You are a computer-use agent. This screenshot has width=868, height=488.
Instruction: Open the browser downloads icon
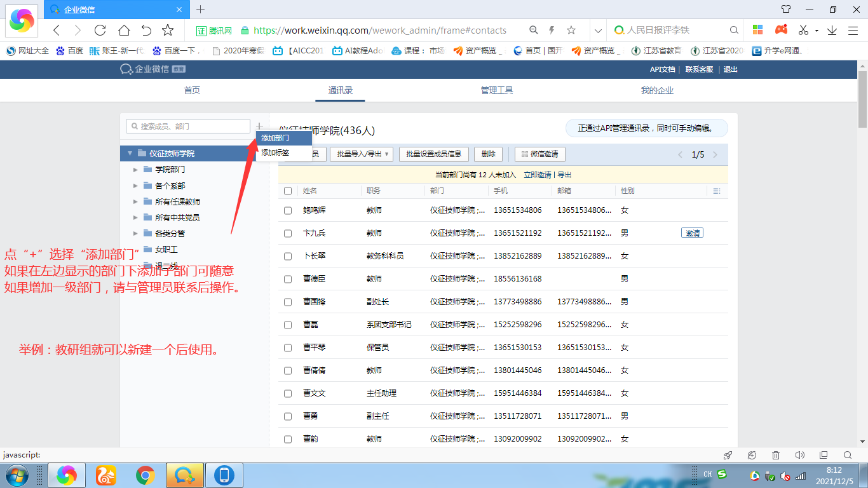coord(832,30)
